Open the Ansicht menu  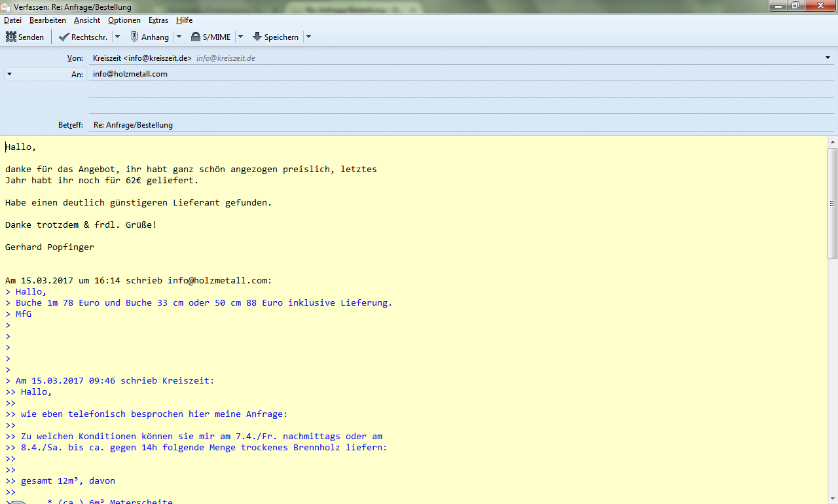point(87,20)
